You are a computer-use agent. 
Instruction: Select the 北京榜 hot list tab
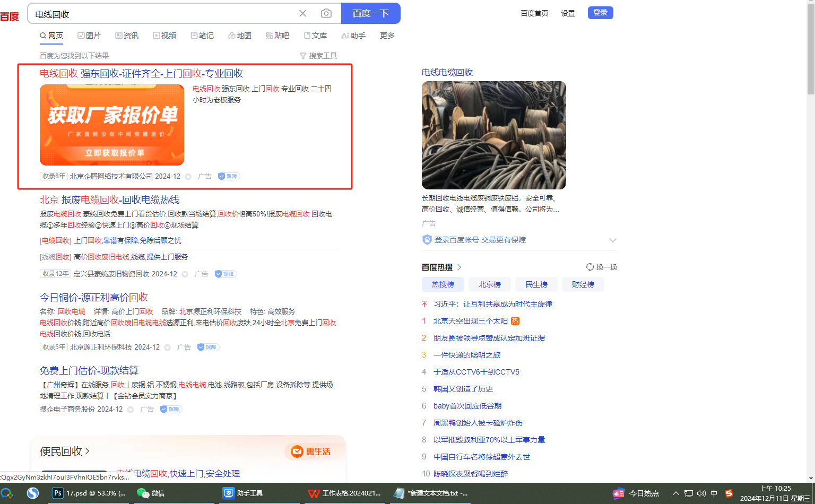490,284
